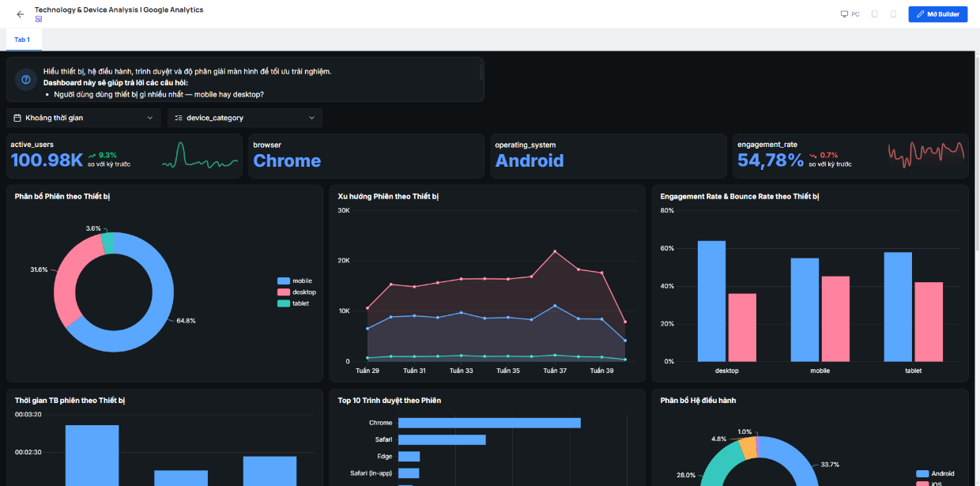
Task: Toggle the tablet legend swatch in donut chart
Action: 284,303
